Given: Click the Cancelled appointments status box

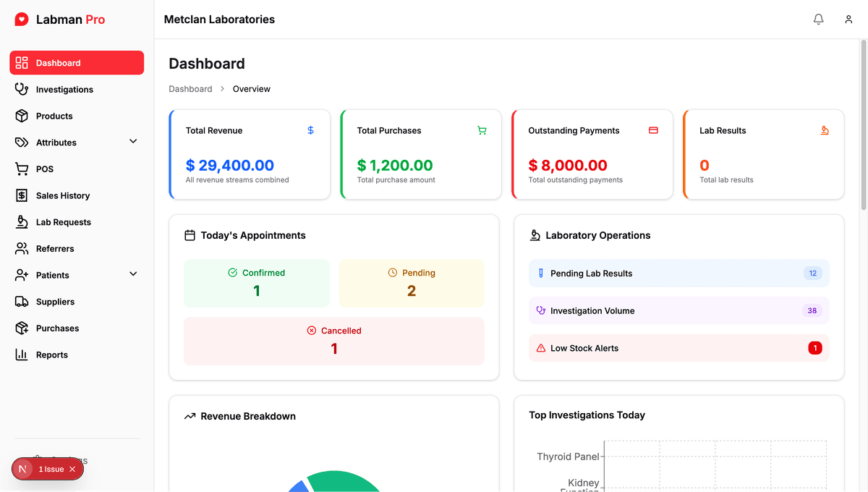Looking at the screenshot, I should [333, 339].
